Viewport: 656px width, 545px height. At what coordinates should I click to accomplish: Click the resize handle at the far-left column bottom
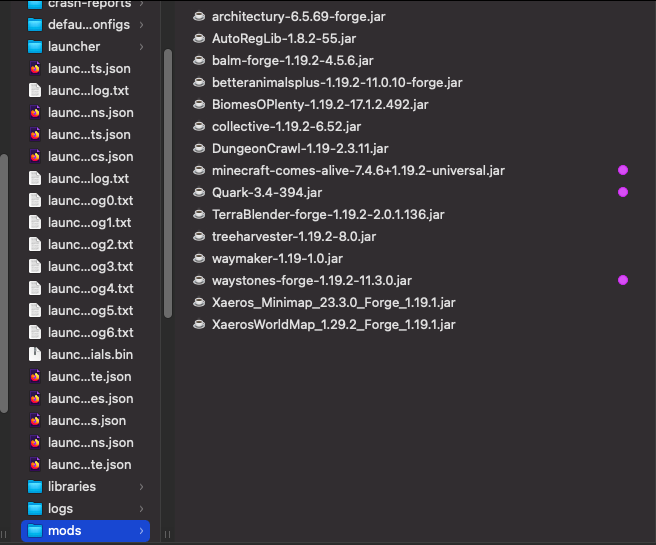click(x=4, y=535)
